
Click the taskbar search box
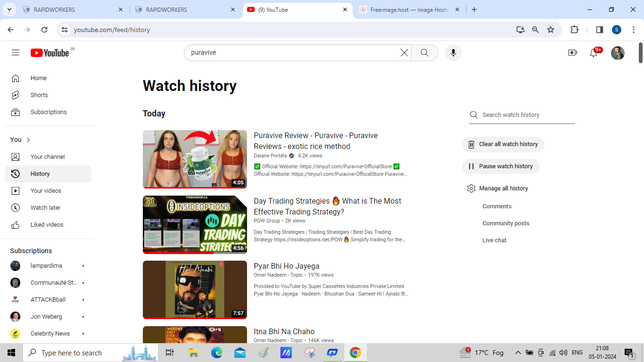(91, 353)
